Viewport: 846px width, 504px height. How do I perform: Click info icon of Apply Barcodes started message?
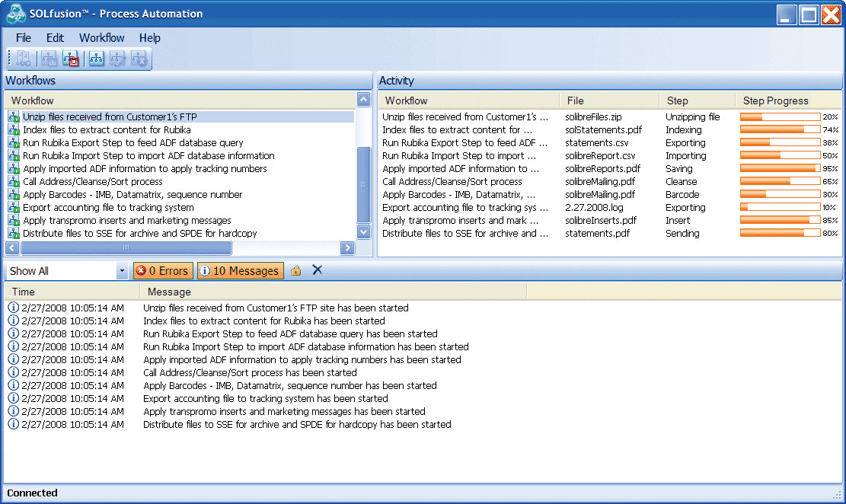point(14,385)
